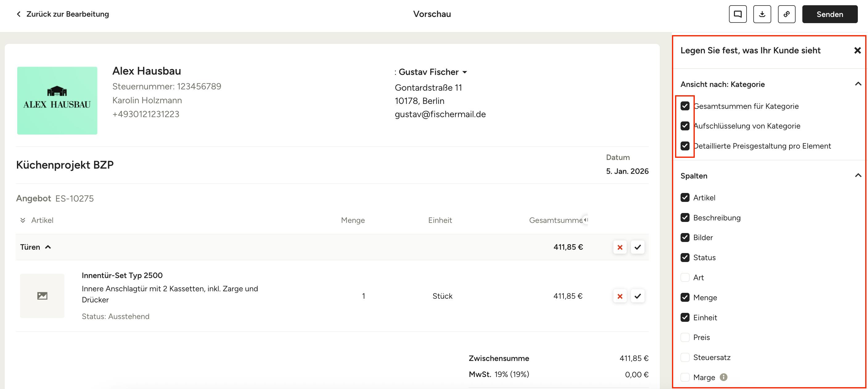
Task: Close the customer view settings panel
Action: pos(857,51)
